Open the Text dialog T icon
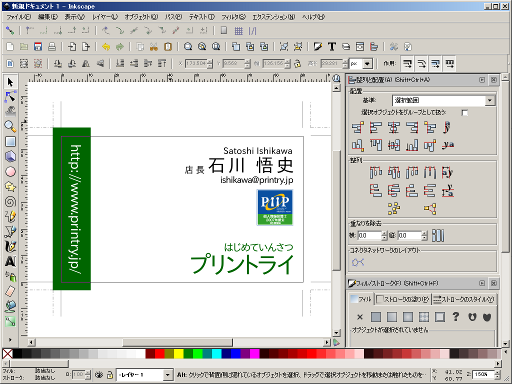This screenshot has width=512, height=384. 332,47
